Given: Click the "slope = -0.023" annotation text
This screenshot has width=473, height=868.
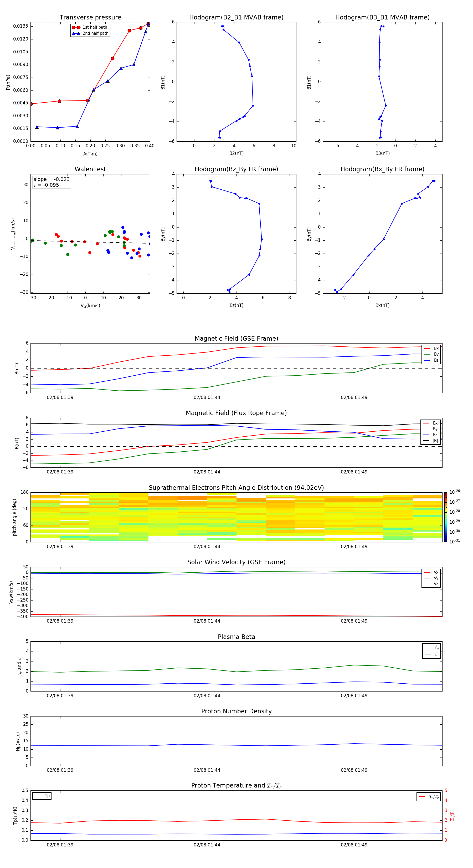Looking at the screenshot, I should tap(52, 179).
